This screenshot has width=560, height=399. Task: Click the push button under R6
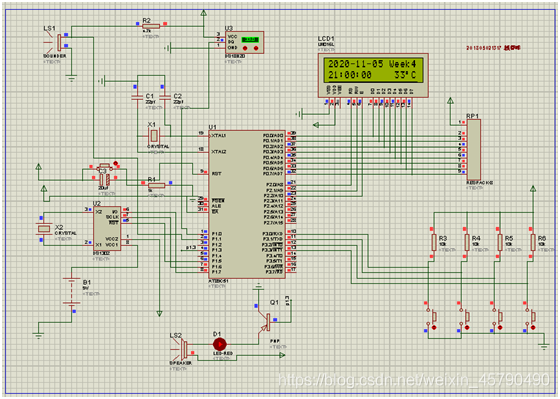(x=530, y=317)
